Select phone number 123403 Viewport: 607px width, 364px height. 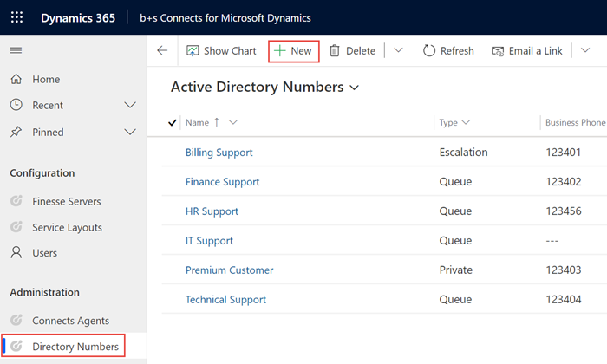coord(564,270)
